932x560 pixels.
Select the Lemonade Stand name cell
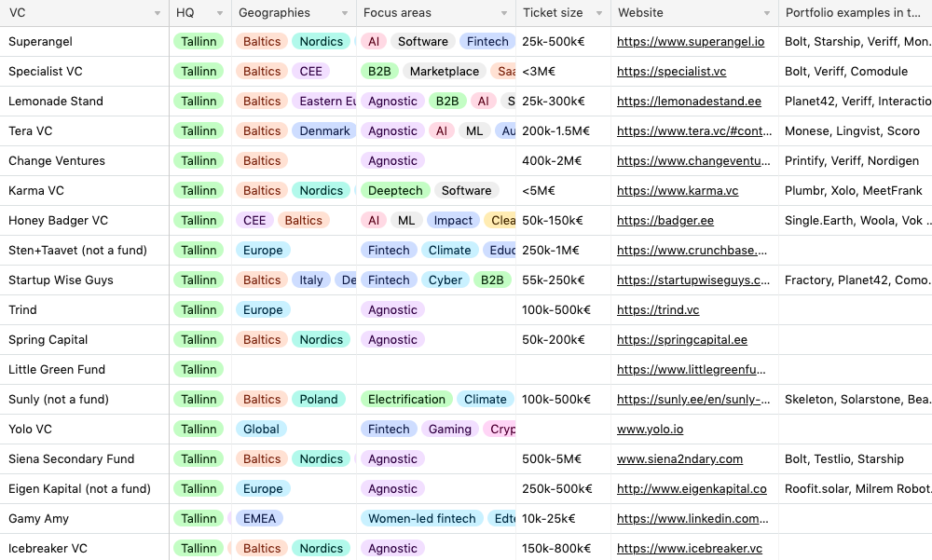85,101
